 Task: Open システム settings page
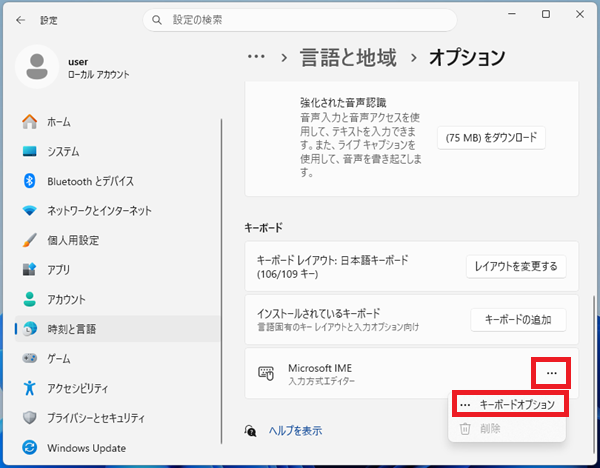click(x=62, y=152)
